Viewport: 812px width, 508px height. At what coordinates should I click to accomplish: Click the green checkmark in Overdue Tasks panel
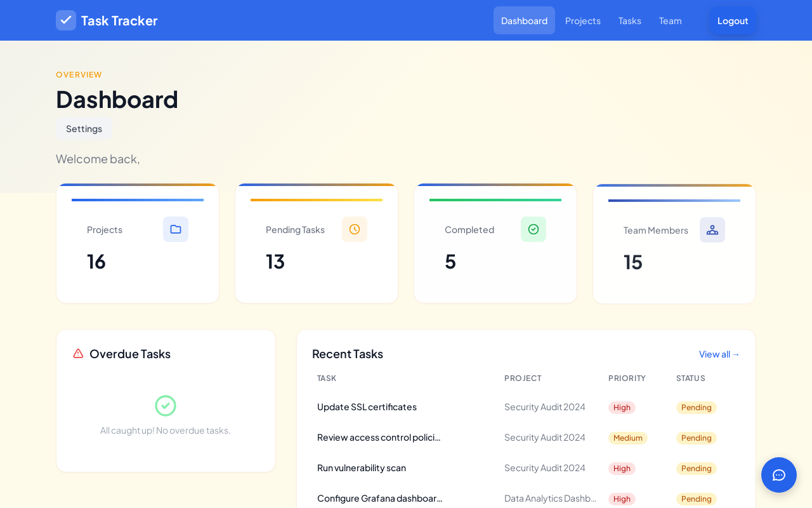click(x=166, y=406)
